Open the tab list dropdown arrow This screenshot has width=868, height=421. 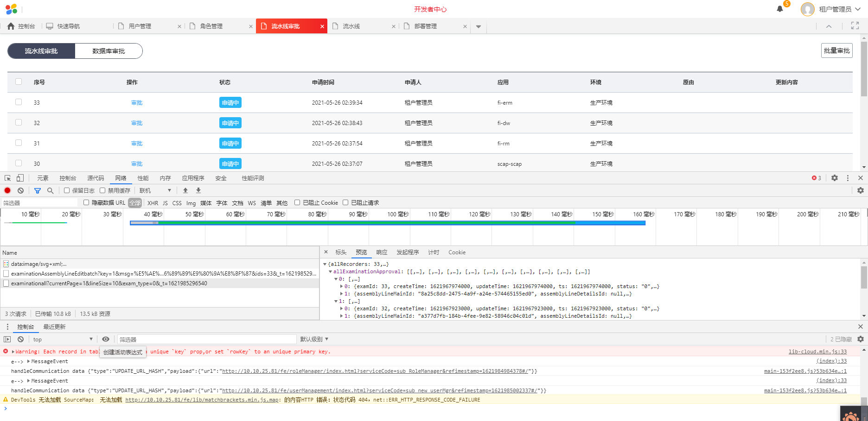tap(479, 27)
